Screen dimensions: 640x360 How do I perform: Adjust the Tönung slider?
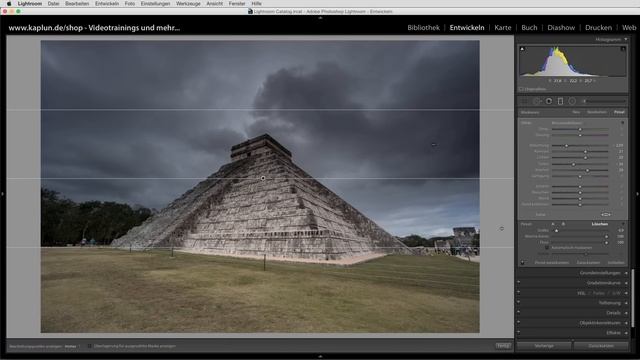coord(580,135)
